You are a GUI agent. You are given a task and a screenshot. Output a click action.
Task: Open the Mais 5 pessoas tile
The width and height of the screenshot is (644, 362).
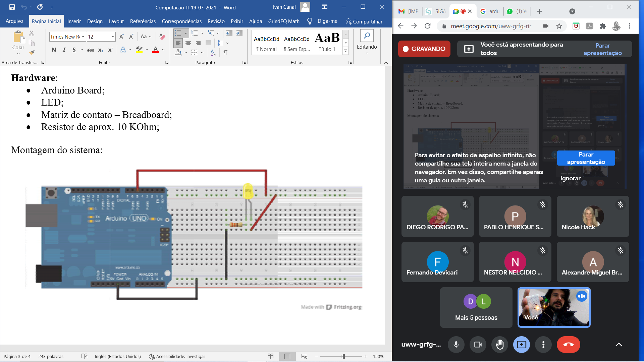(x=476, y=308)
